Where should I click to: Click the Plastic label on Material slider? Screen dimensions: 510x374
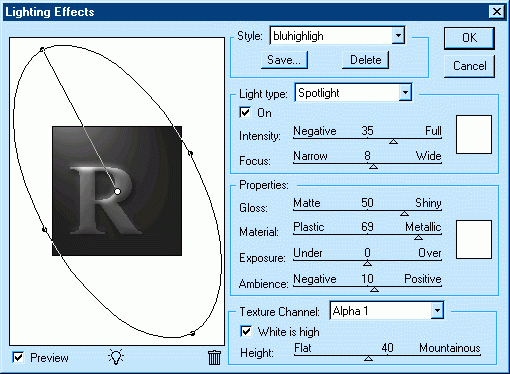309,227
